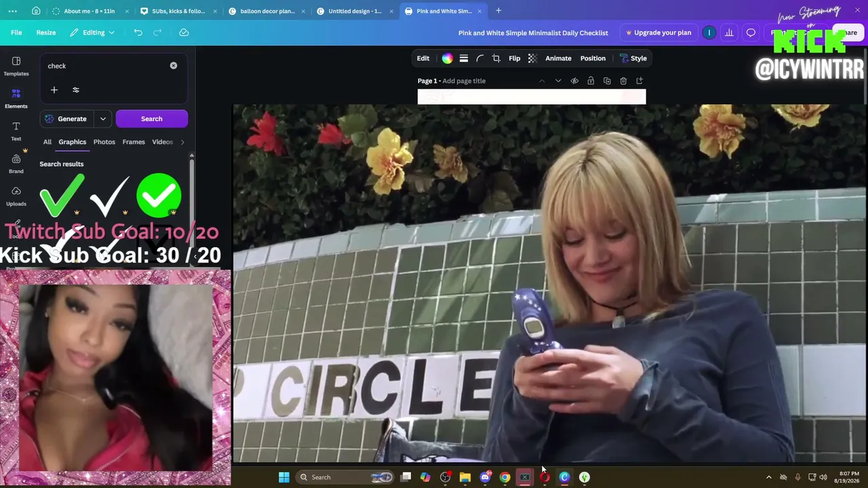Close the Pink and White Simple tab
The width and height of the screenshot is (868, 488).
(x=479, y=11)
